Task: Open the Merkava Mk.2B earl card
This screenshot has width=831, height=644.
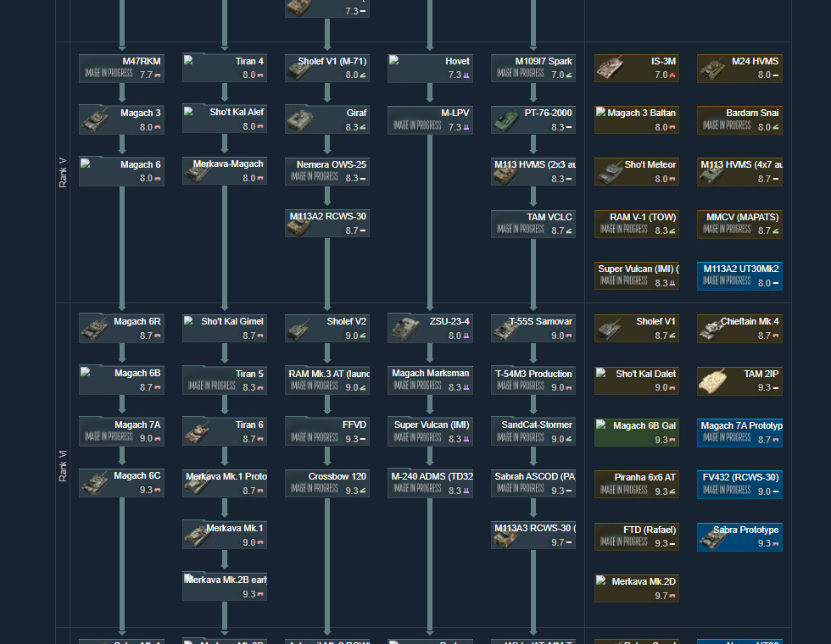Action: [224, 586]
